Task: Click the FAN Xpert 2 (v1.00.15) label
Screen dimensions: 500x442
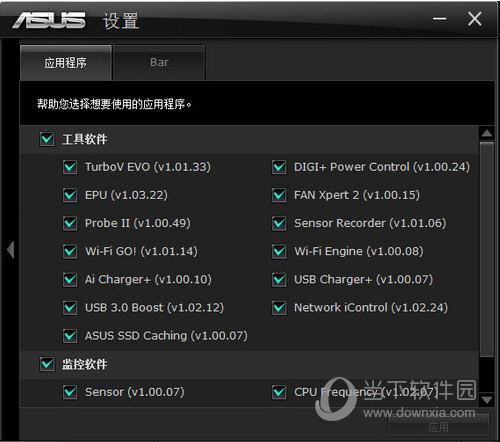Action: tap(357, 195)
